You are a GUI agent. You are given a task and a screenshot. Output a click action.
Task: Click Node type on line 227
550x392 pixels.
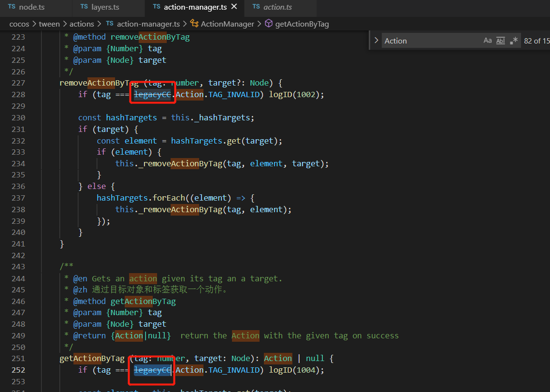tap(259, 83)
